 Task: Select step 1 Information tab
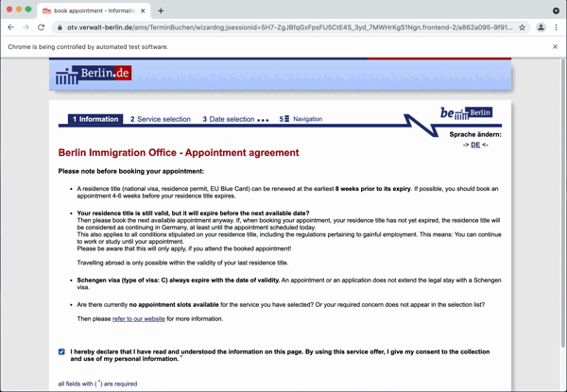(95, 119)
